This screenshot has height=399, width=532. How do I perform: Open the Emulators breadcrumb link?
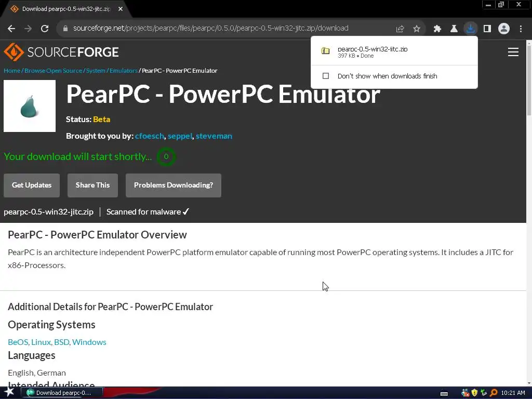pos(124,71)
